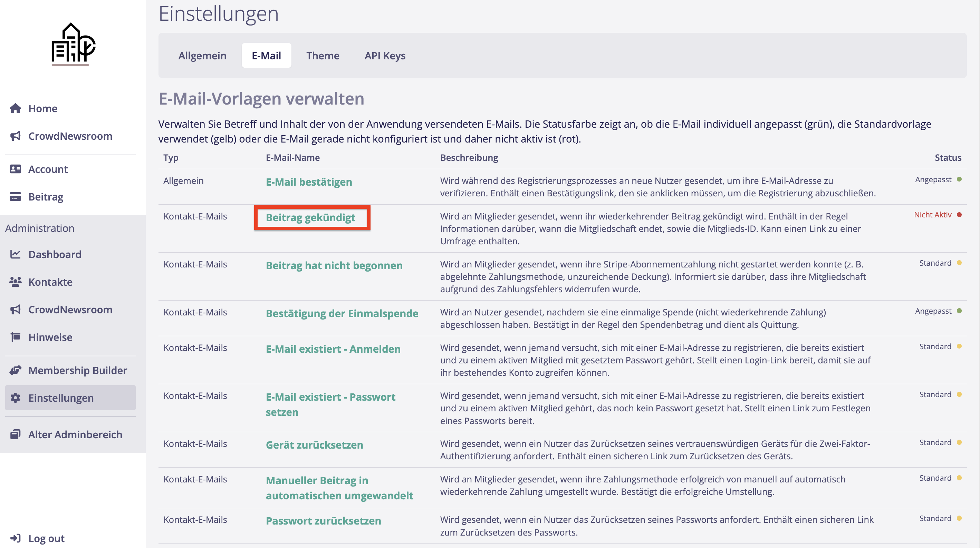Screen dimensions: 980x548
Task: Click the red Nicht Aktiv status dot
Action: 959,215
